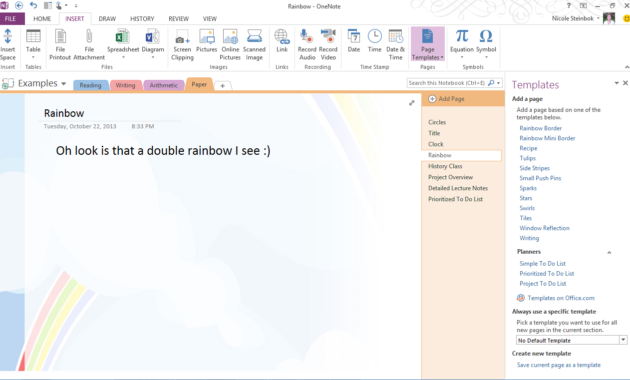The width and height of the screenshot is (630, 380).
Task: Undo the last action
Action: point(33,6)
